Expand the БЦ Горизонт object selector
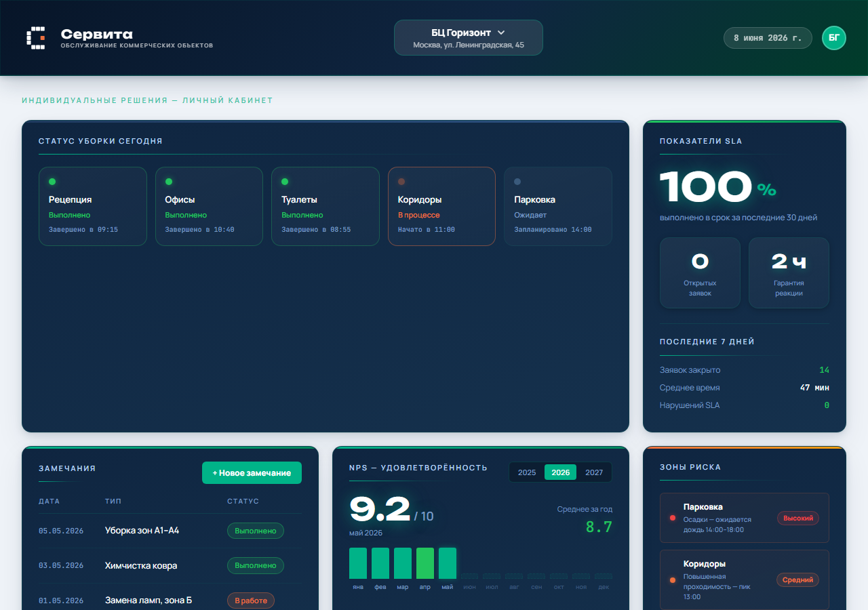Image resolution: width=868 pixels, height=610 pixels. click(469, 38)
